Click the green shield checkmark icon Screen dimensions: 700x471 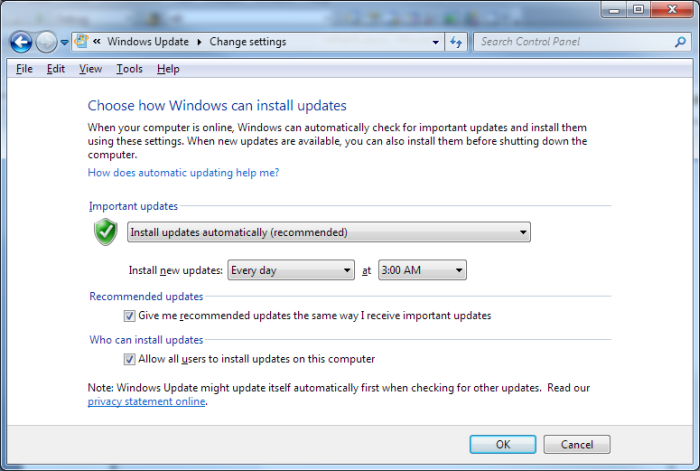[106, 232]
